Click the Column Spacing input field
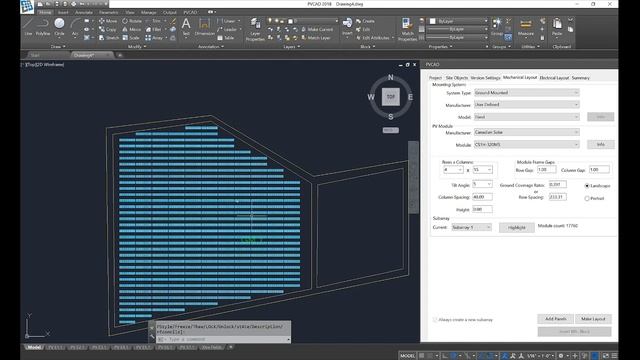The width and height of the screenshot is (640, 360). (482, 197)
